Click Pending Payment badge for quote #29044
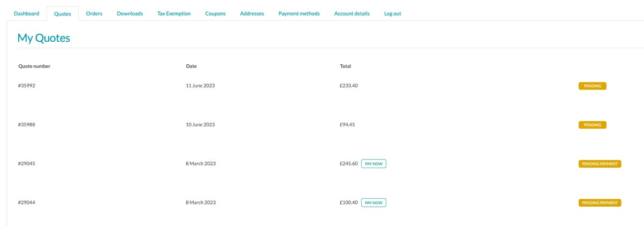 599,203
